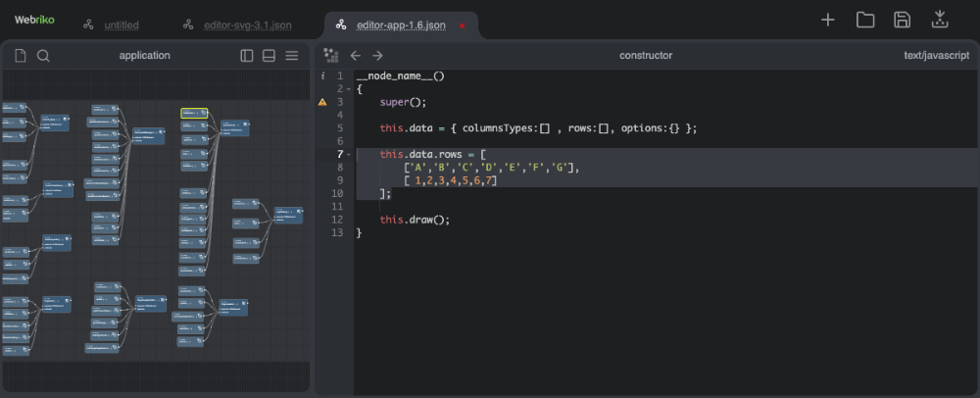Open a file using the folder icon
The width and height of the screenshot is (980, 398).
(x=865, y=20)
